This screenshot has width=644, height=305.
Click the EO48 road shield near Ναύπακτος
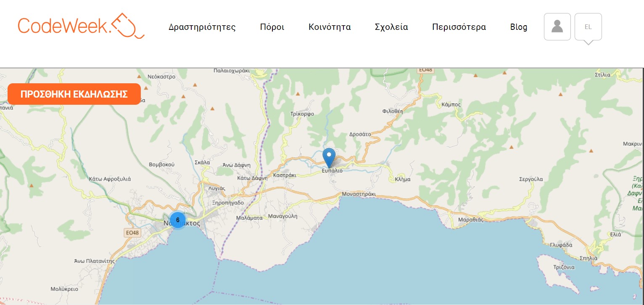point(132,233)
